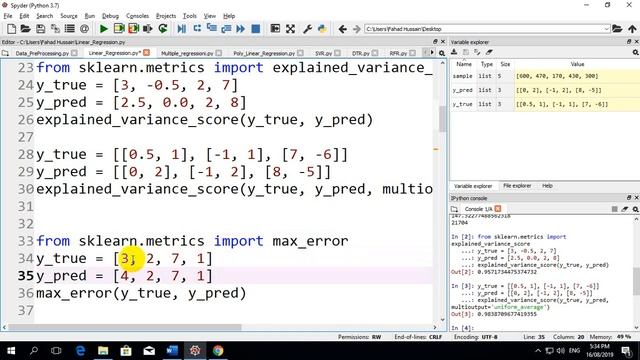The height and width of the screenshot is (360, 640).
Task: Search variables magnifier in Variable explorer
Action: pos(636,53)
